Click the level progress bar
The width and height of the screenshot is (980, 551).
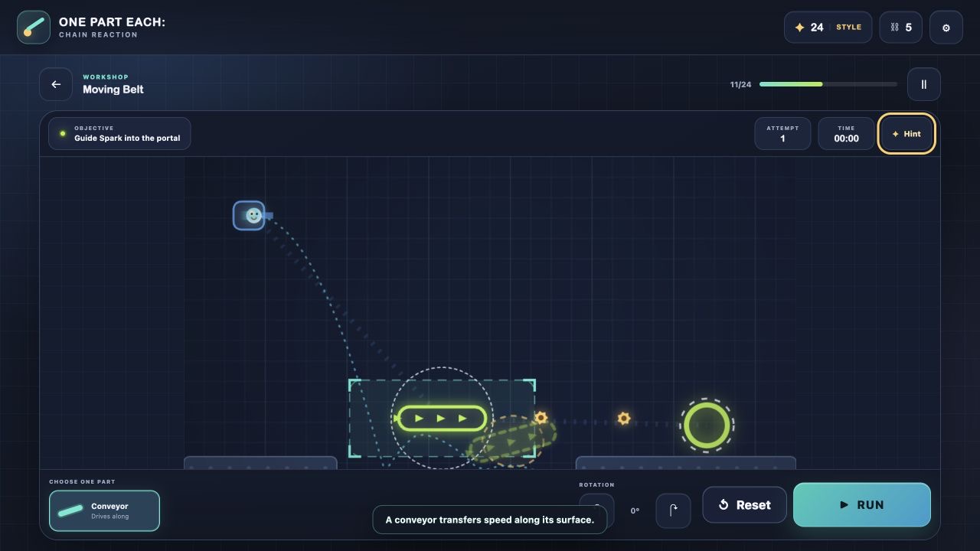[828, 84]
